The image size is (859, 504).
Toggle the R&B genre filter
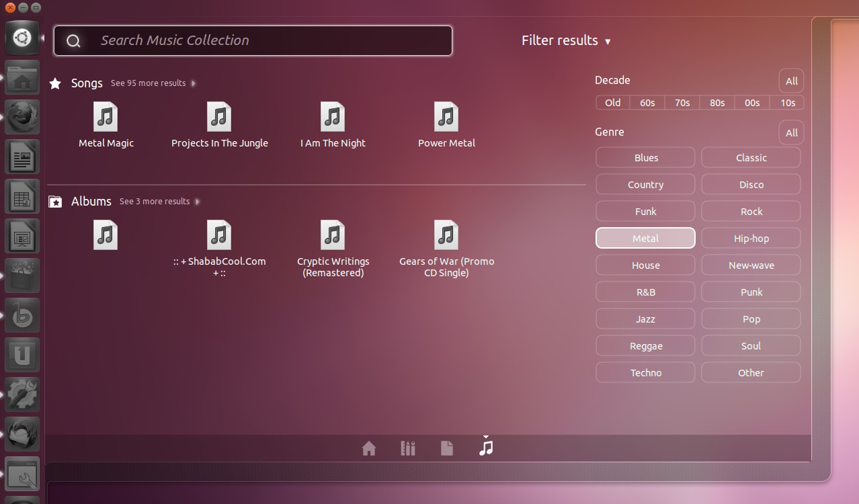[645, 292]
